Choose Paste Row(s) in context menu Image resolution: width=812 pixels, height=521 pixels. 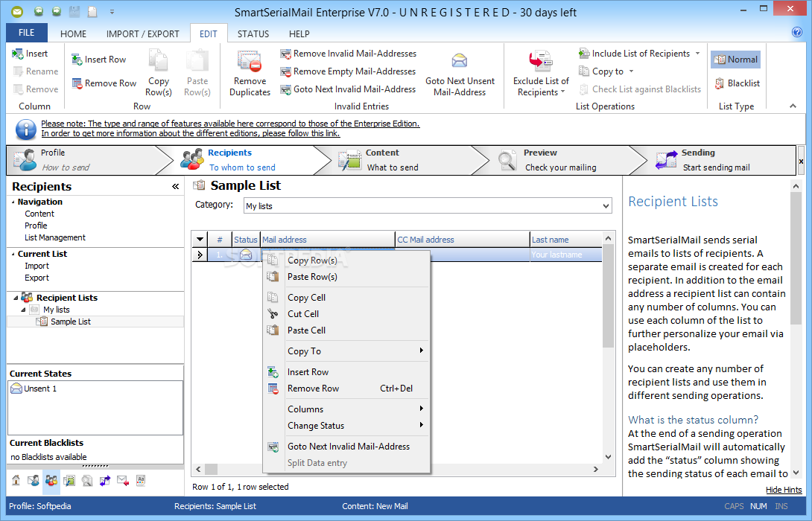[x=346, y=277]
